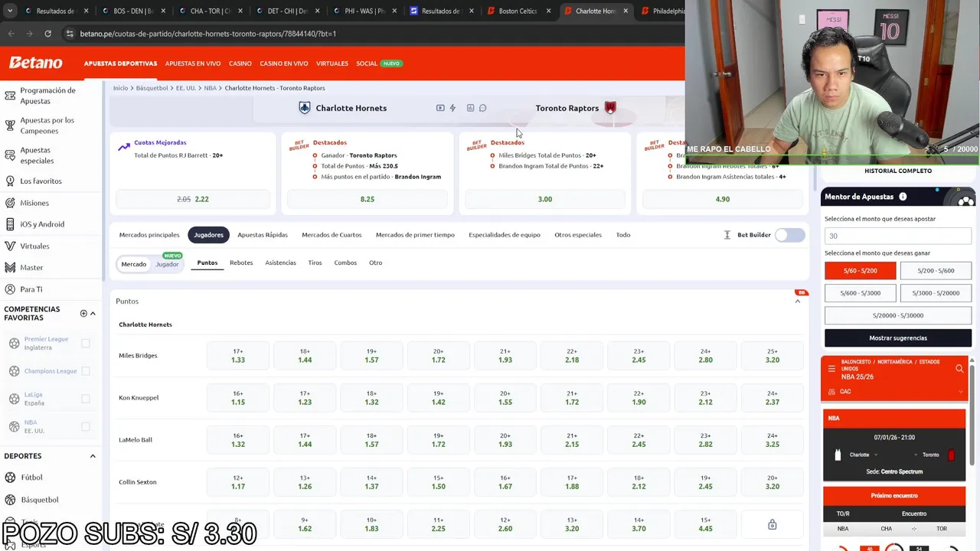Click the Misiones sidebar icon
This screenshot has height=551, width=980.
click(10, 203)
